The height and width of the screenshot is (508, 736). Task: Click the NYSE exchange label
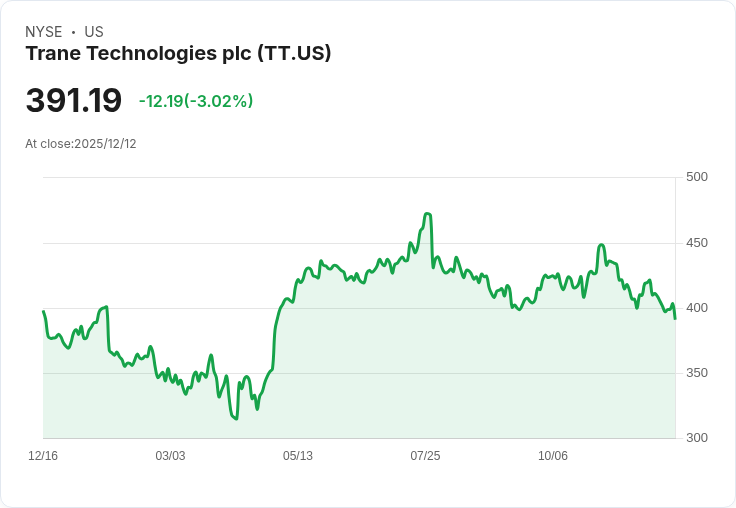point(44,32)
